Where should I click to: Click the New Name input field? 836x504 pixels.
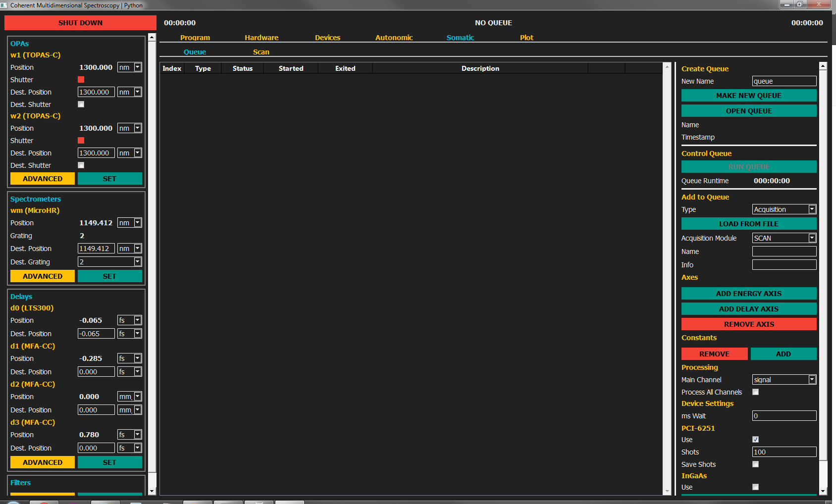(784, 81)
